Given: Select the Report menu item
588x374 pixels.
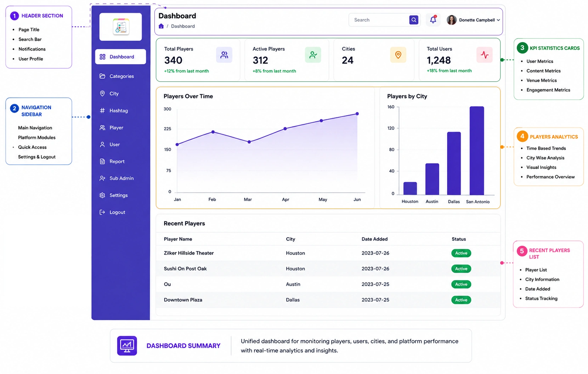Looking at the screenshot, I should tap(120, 161).
